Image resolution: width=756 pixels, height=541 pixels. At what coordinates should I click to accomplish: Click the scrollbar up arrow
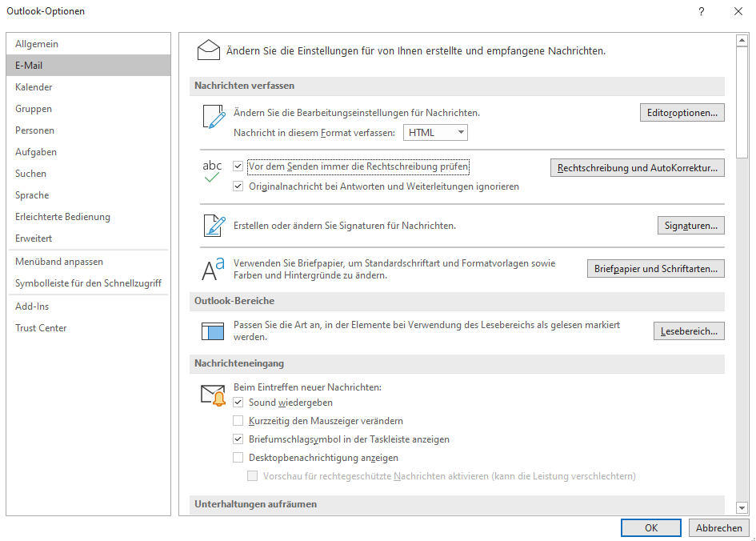click(x=742, y=40)
